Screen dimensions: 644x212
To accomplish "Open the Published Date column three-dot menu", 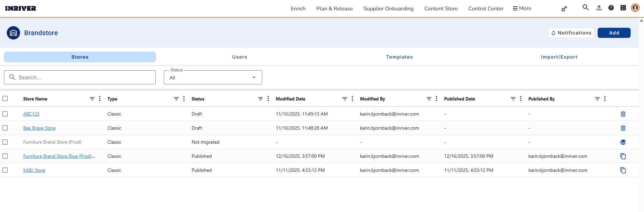I will coord(521,98).
